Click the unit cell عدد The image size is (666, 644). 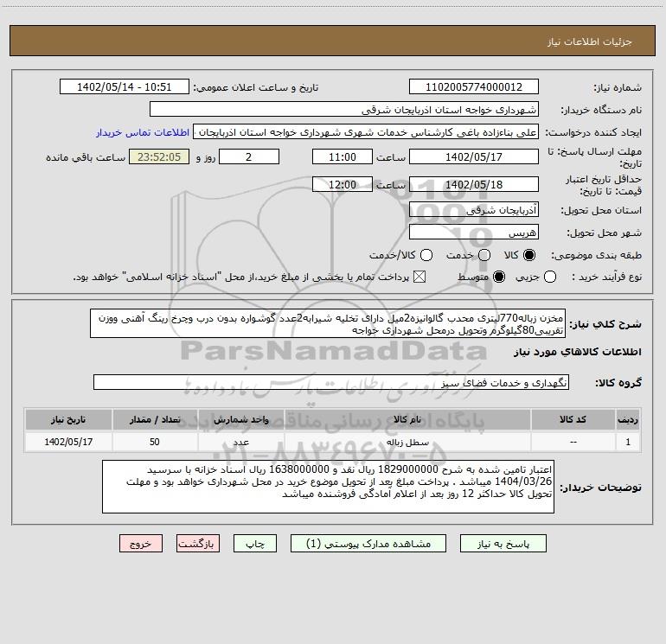(240, 442)
